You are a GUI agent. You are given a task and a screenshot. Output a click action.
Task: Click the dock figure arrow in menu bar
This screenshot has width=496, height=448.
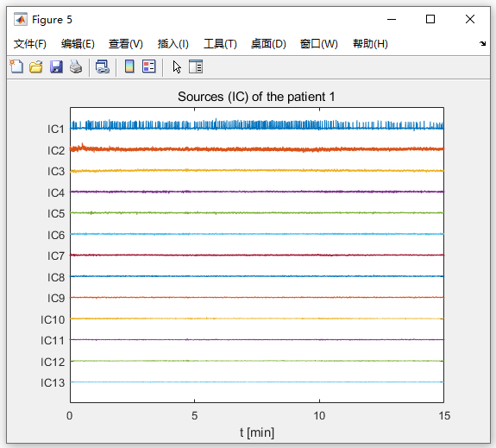pyautogui.click(x=482, y=44)
